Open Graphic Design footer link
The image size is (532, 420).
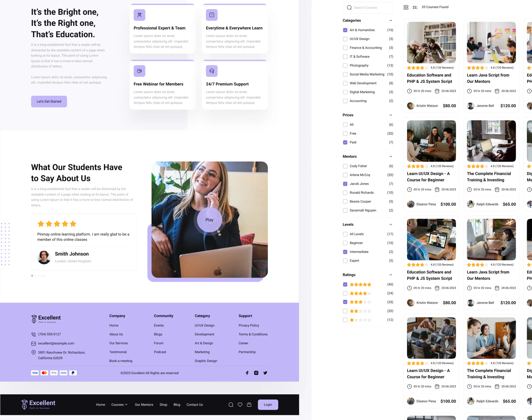[206, 361]
